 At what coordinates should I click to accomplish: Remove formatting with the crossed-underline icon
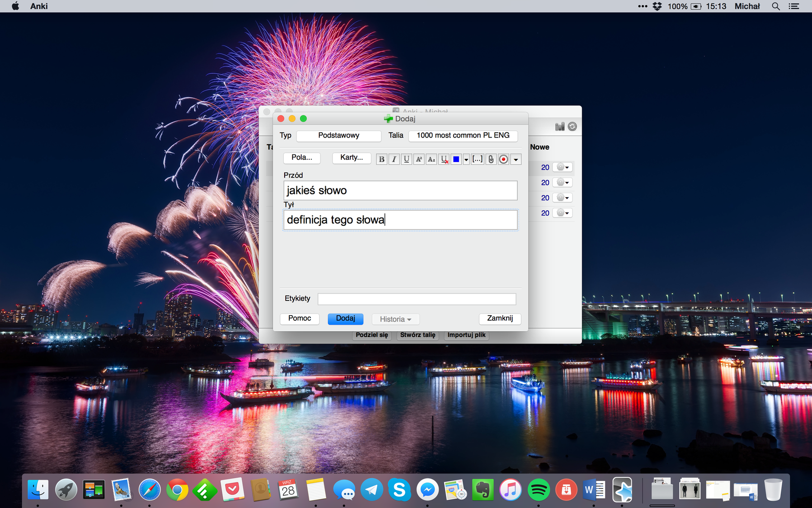(x=444, y=159)
